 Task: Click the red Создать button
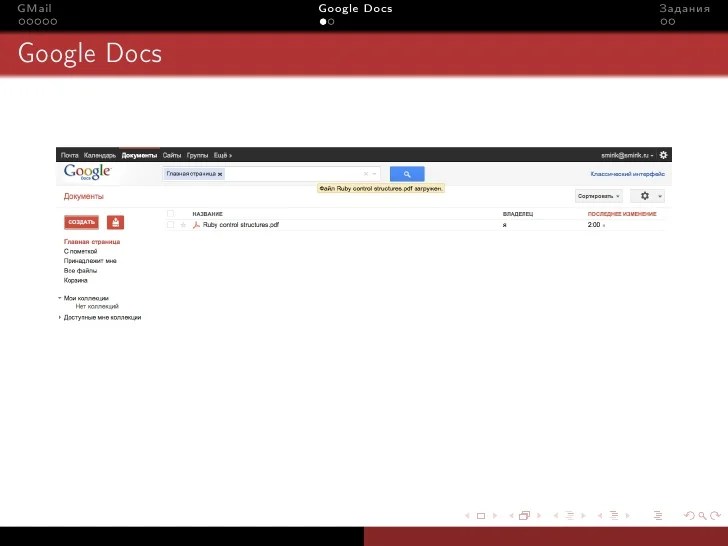tap(81, 222)
